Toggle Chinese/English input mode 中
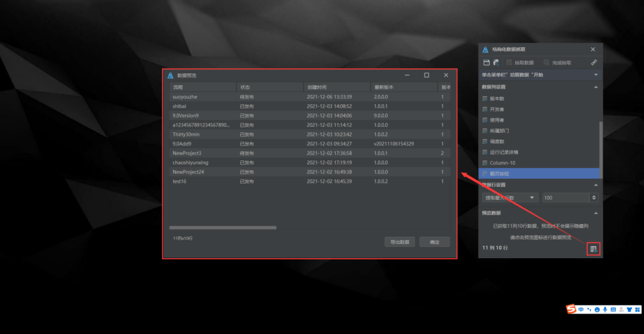This screenshot has height=334, width=644. pos(581,310)
